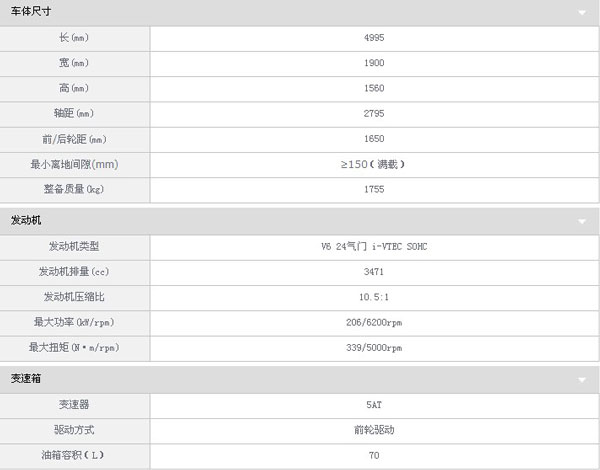Collapse the 变速箱 section arrow
Viewport: 600px width, 470px height.
(582, 380)
